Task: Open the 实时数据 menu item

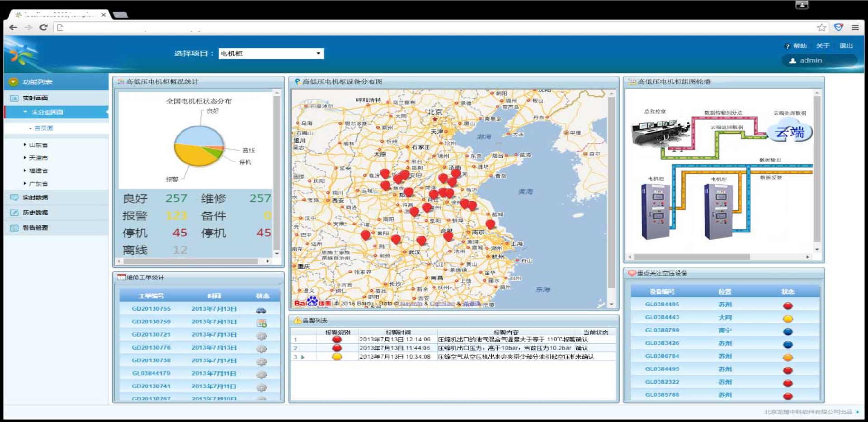Action: tap(35, 197)
